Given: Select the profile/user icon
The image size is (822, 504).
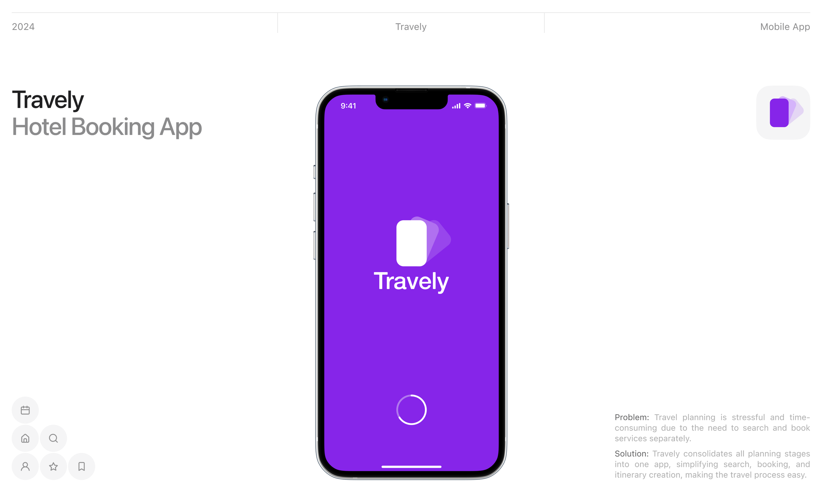Looking at the screenshot, I should point(25,467).
